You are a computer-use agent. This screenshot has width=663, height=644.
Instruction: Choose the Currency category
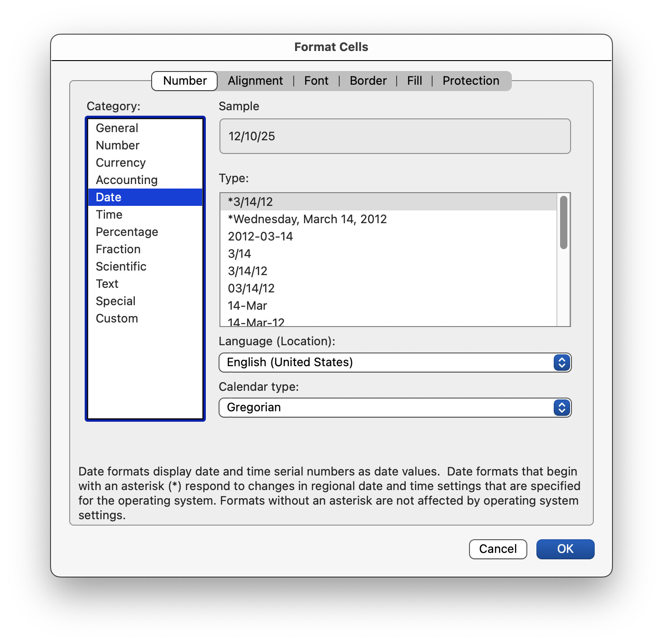click(x=121, y=163)
